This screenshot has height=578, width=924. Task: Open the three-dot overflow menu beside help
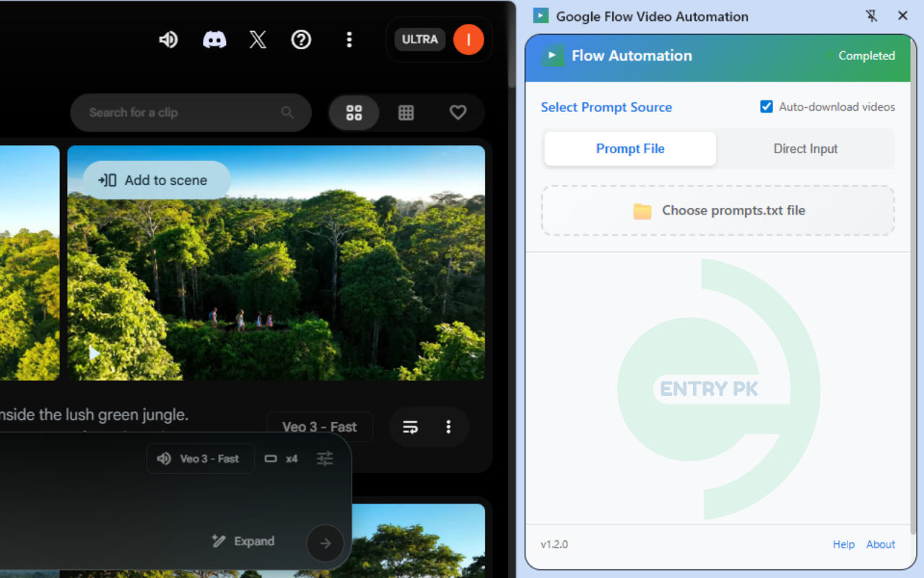[349, 40]
